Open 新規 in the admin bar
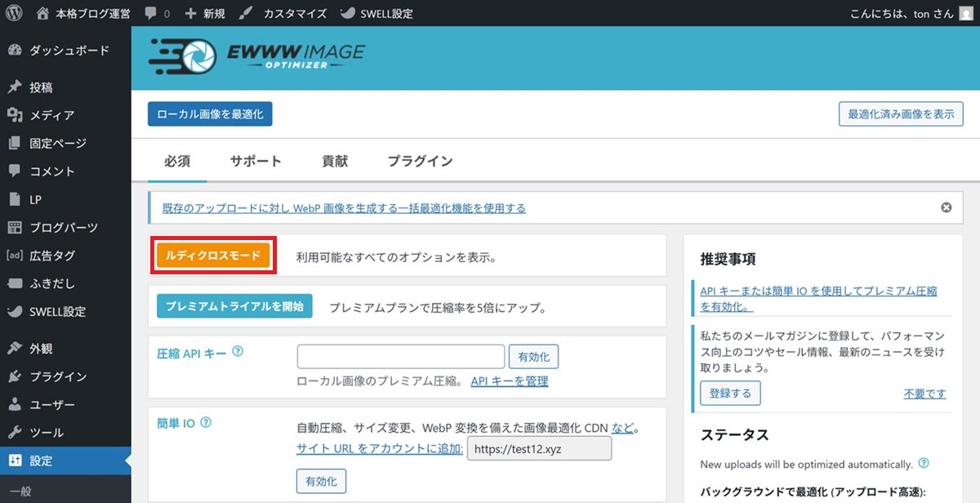This screenshot has width=980, height=503. [203, 14]
